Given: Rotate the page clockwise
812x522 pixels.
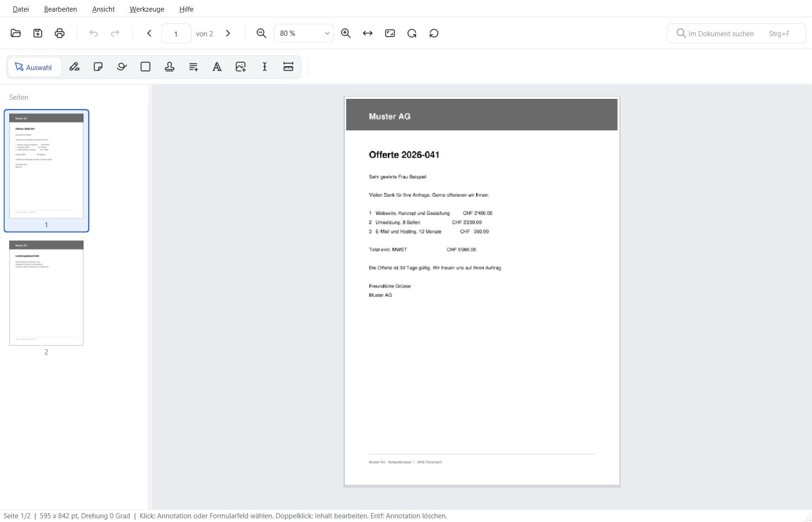Looking at the screenshot, I should point(412,33).
